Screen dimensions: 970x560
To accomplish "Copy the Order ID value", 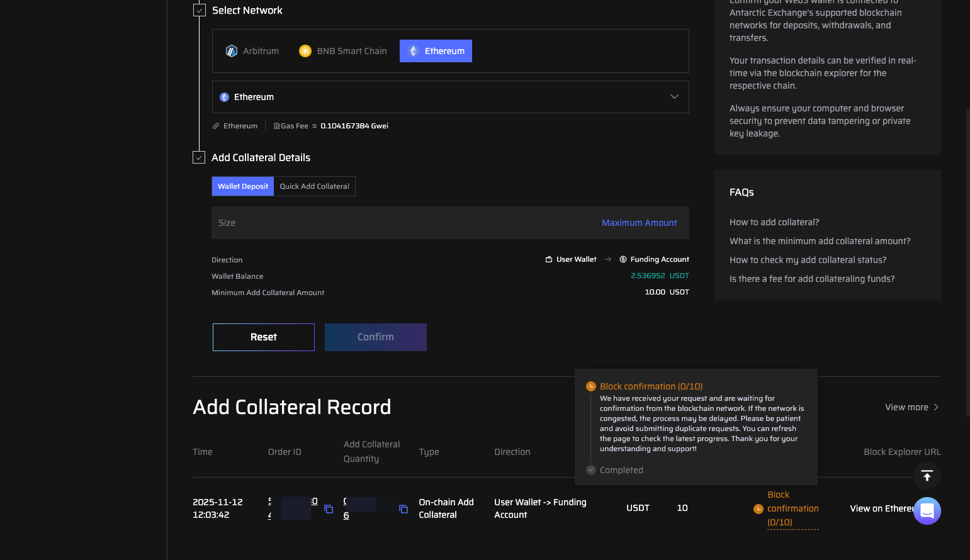I will 329,508.
